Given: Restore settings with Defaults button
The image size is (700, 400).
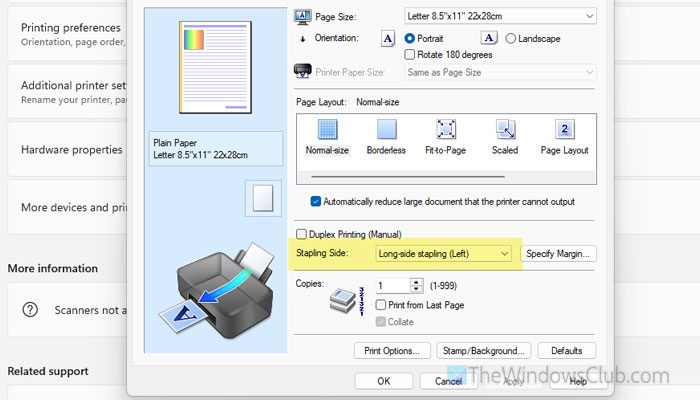Looking at the screenshot, I should coord(567,351).
